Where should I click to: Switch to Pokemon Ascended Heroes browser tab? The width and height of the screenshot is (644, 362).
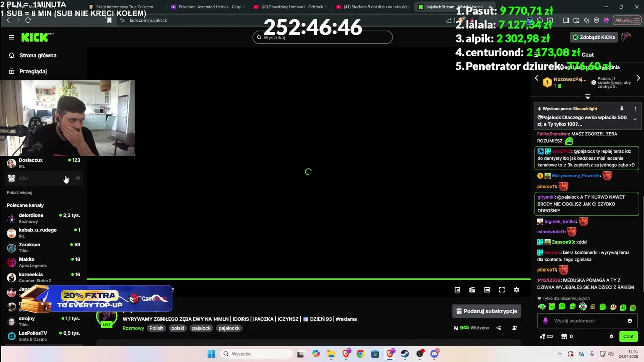point(207,7)
